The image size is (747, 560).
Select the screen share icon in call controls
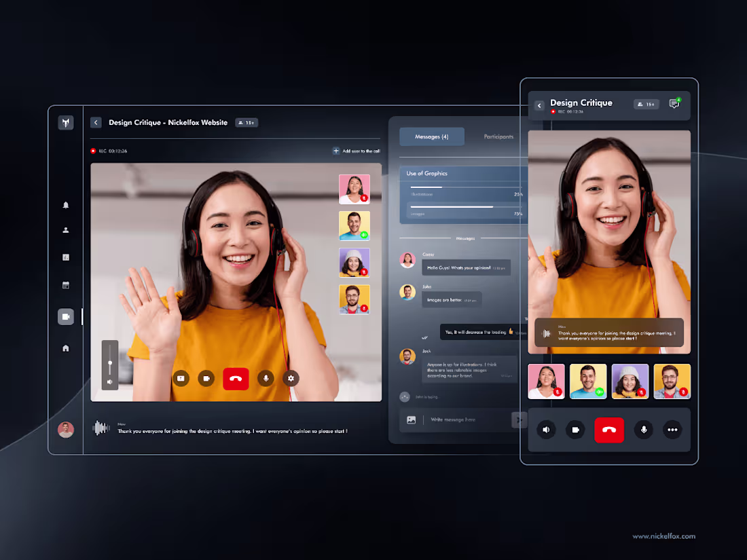181,378
